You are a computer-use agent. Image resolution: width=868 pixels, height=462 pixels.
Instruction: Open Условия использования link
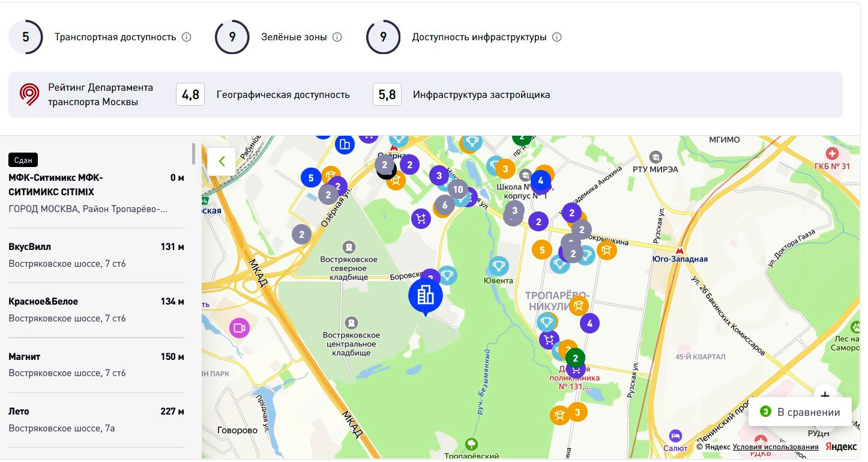click(776, 447)
